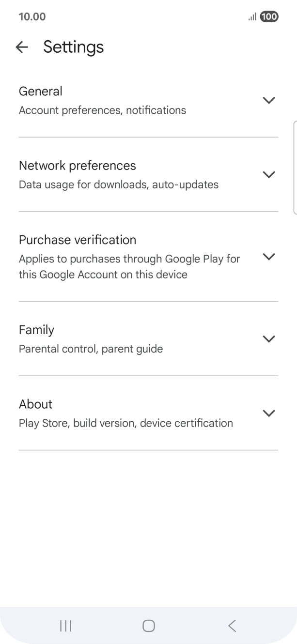Tap 'Parental control, parent guide' text
The width and height of the screenshot is (297, 644).
click(91, 349)
